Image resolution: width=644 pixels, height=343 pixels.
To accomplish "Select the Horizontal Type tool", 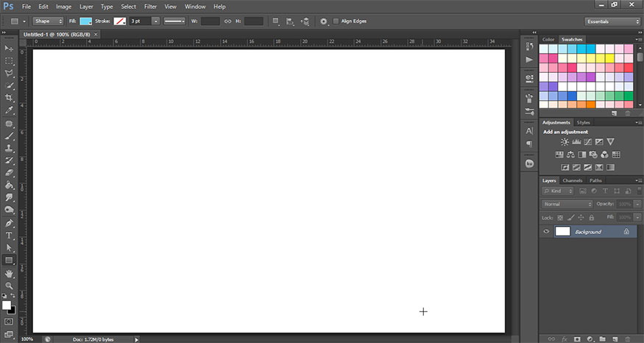I will click(10, 236).
